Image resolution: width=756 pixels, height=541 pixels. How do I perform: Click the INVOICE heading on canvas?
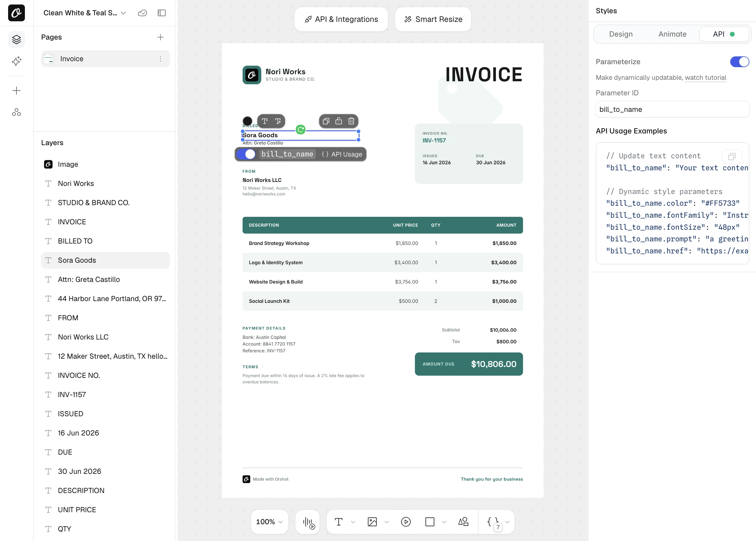pyautogui.click(x=484, y=74)
